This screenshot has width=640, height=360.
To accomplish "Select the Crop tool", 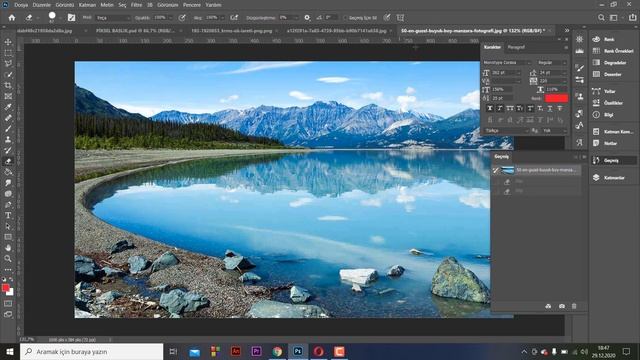I will pyautogui.click(x=8, y=85).
